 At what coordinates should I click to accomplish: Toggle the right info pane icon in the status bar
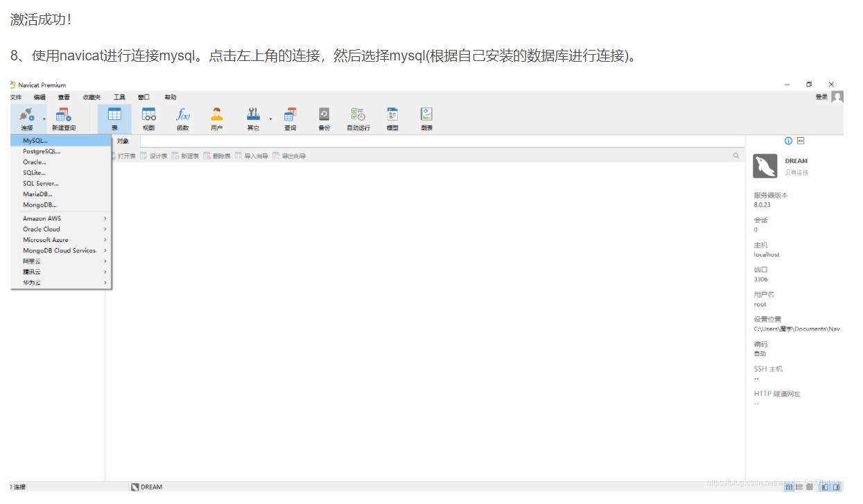pyautogui.click(x=836, y=487)
